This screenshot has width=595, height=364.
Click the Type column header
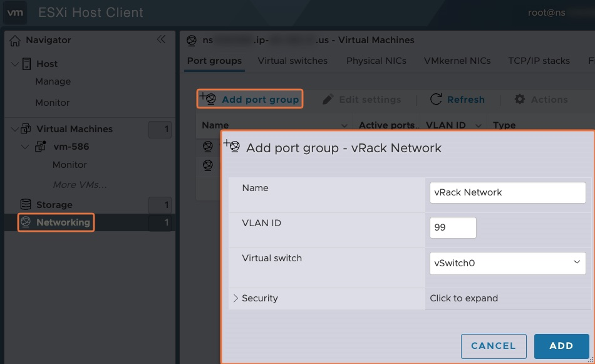(x=504, y=125)
